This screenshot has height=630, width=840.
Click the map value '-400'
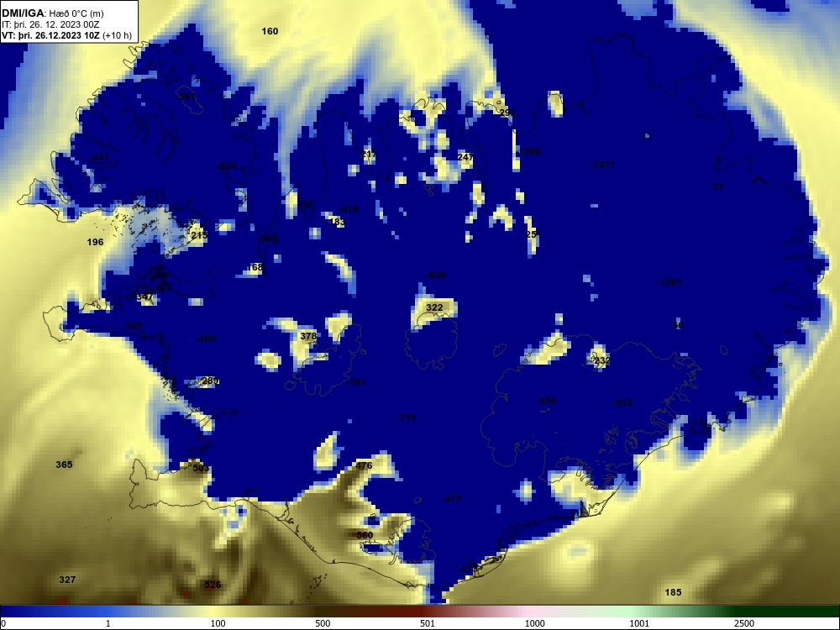pyautogui.click(x=206, y=339)
